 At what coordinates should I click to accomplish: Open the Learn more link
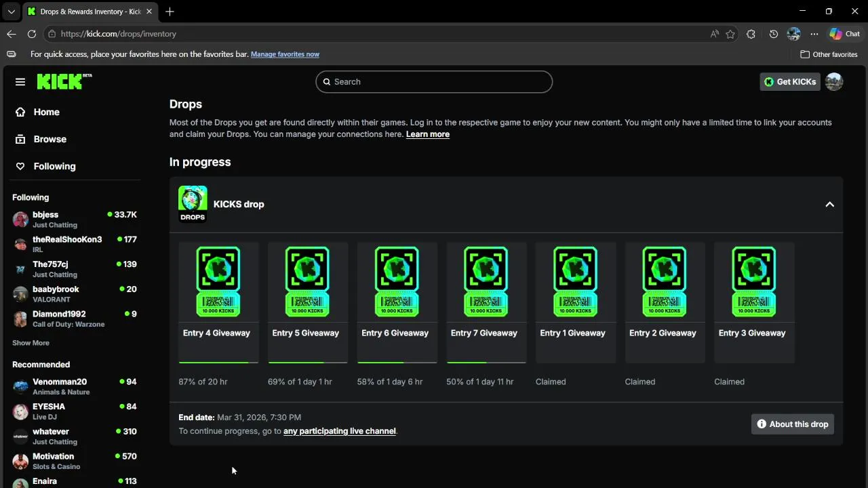point(428,134)
